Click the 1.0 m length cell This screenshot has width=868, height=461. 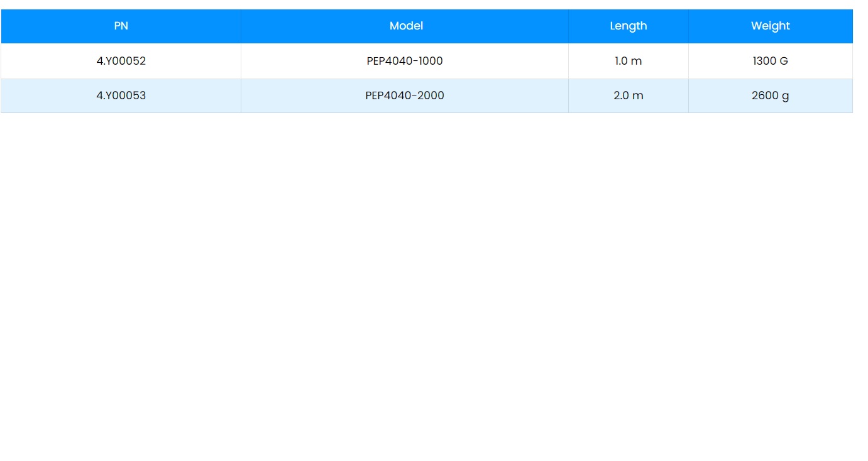(628, 61)
